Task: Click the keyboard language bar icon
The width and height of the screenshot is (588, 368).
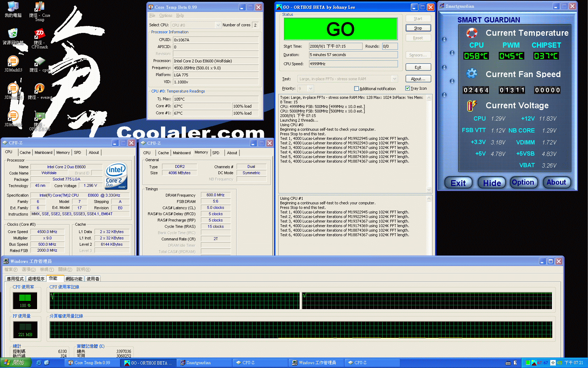Action: [508, 363]
